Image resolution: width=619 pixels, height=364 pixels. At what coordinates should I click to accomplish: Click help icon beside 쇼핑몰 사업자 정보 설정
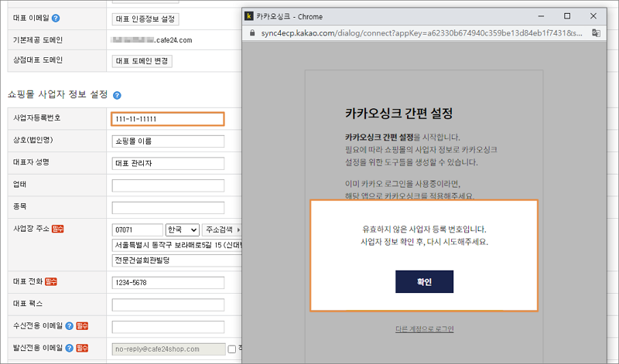(x=118, y=95)
